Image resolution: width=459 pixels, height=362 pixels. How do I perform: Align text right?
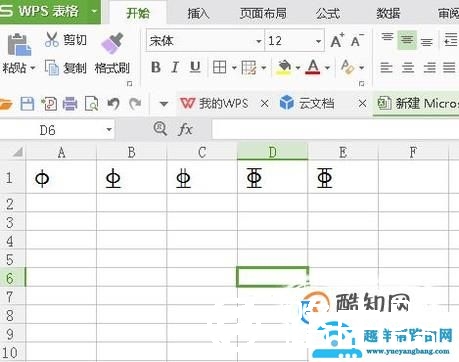click(x=429, y=68)
